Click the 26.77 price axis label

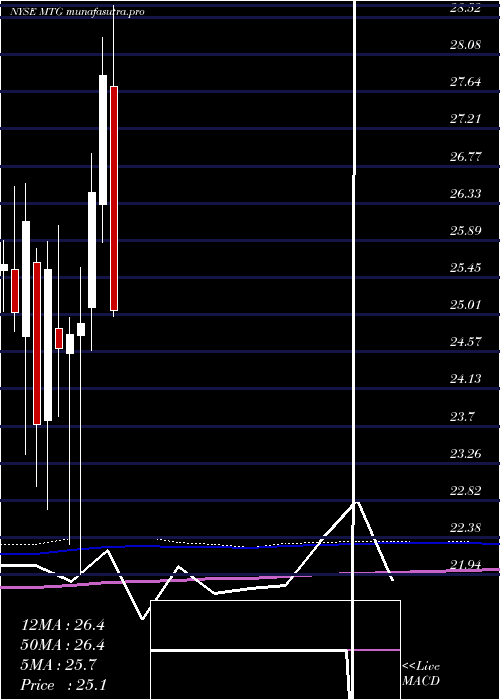tap(465, 156)
